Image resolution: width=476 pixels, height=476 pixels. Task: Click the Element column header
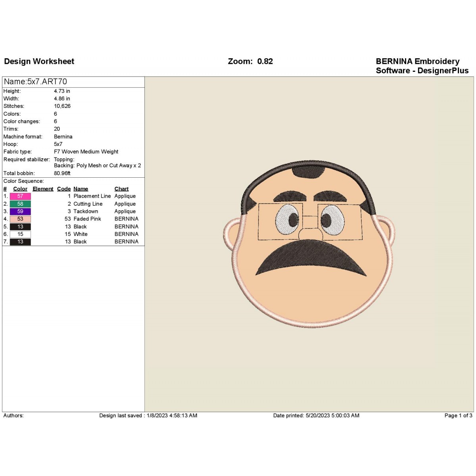pyautogui.click(x=43, y=189)
